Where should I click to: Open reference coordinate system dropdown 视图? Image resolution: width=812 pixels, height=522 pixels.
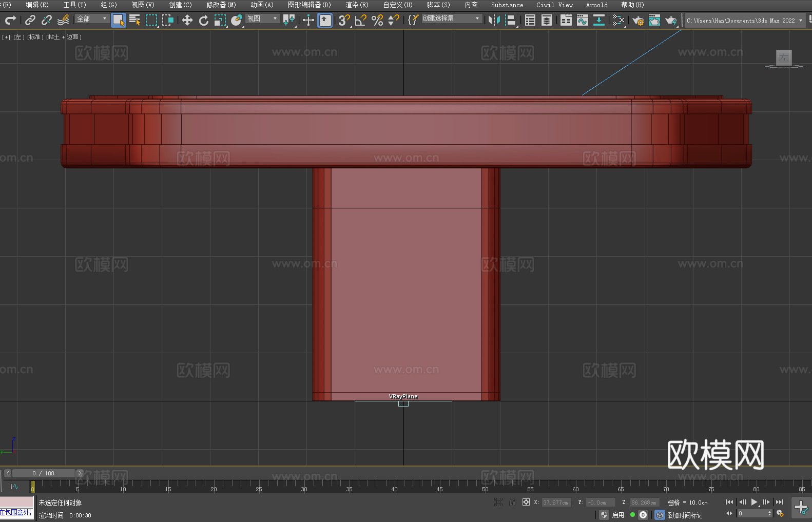pos(262,18)
